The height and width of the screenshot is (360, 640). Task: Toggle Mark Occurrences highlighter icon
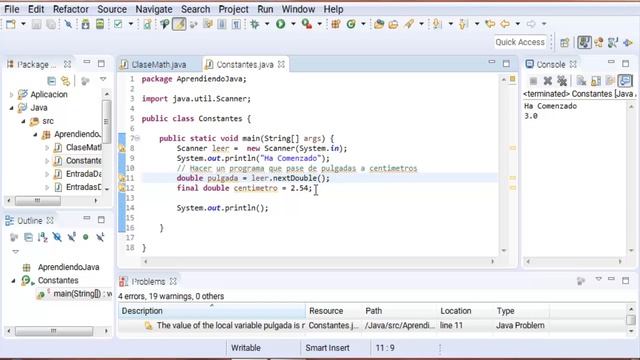pyautogui.click(x=179, y=24)
